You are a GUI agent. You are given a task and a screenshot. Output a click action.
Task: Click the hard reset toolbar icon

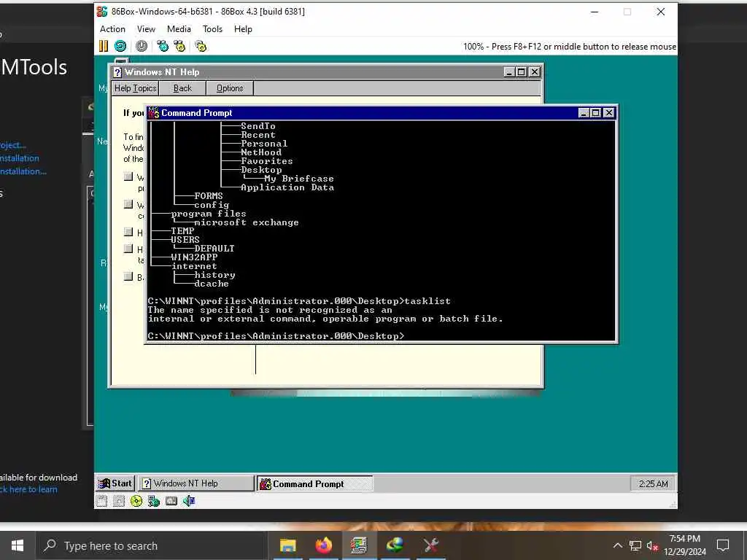(120, 46)
